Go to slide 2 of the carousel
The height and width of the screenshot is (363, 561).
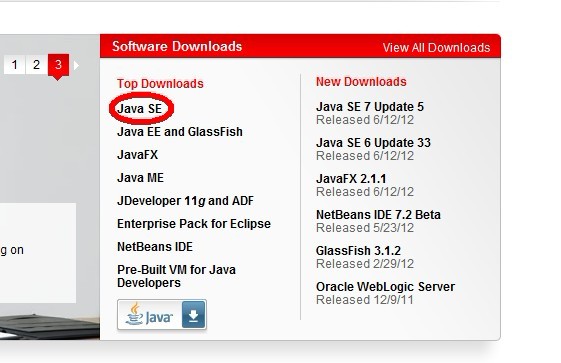[x=36, y=65]
